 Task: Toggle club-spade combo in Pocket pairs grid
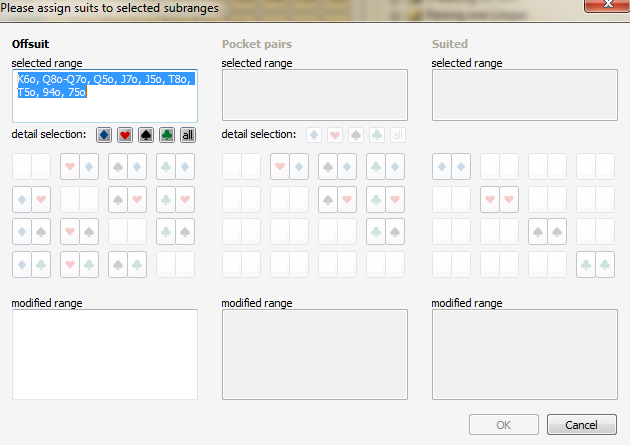[x=385, y=232]
